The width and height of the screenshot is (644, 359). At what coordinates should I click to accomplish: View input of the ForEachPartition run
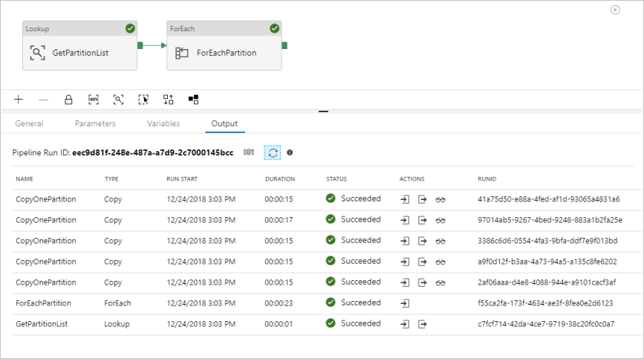coord(405,303)
